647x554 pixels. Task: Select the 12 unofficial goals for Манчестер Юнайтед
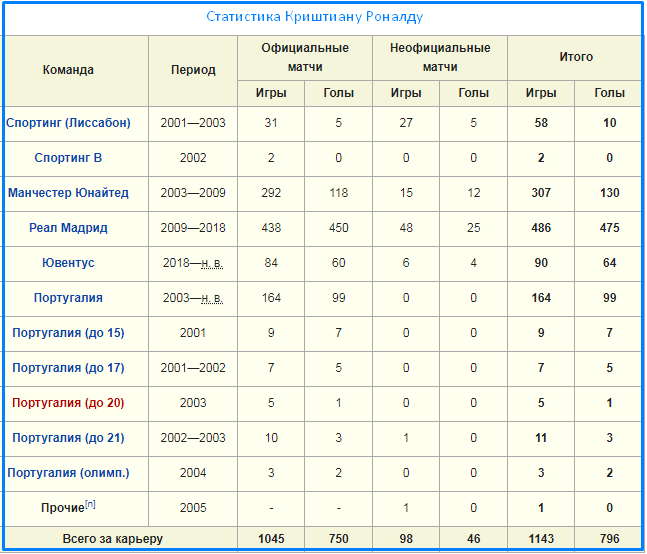(x=474, y=193)
